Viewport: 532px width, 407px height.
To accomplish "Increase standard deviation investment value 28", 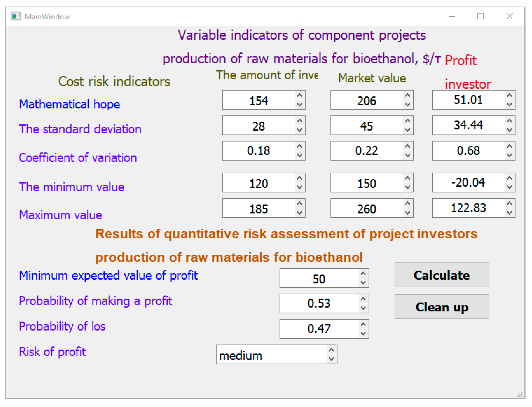I will point(300,121).
